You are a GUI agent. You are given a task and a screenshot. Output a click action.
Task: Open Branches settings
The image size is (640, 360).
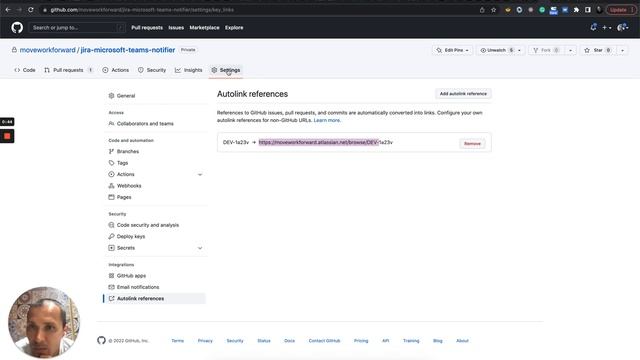click(x=128, y=151)
